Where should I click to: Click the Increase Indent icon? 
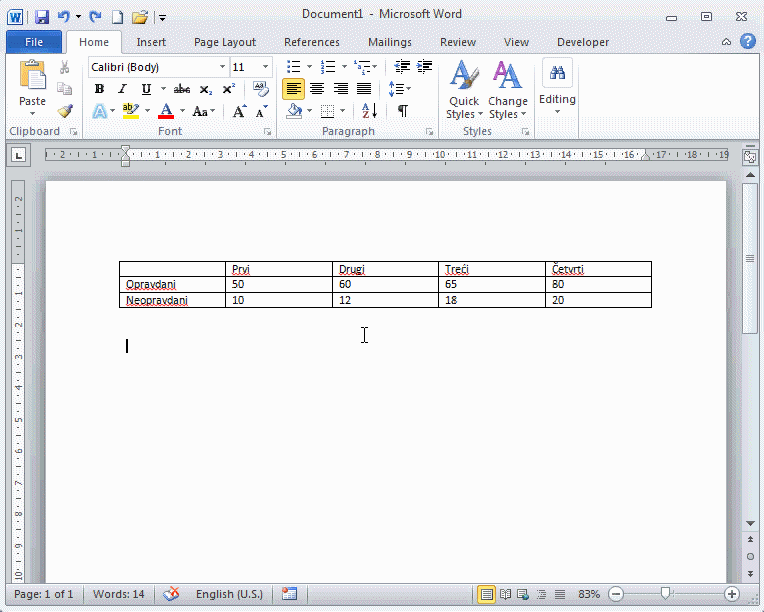425,67
